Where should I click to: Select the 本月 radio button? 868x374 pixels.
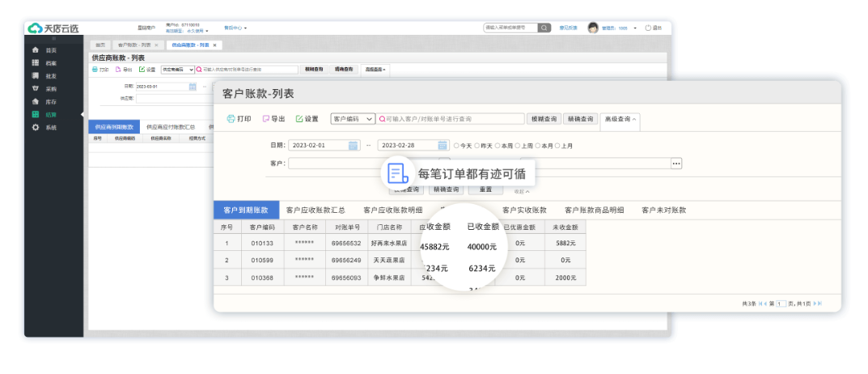tap(537, 146)
